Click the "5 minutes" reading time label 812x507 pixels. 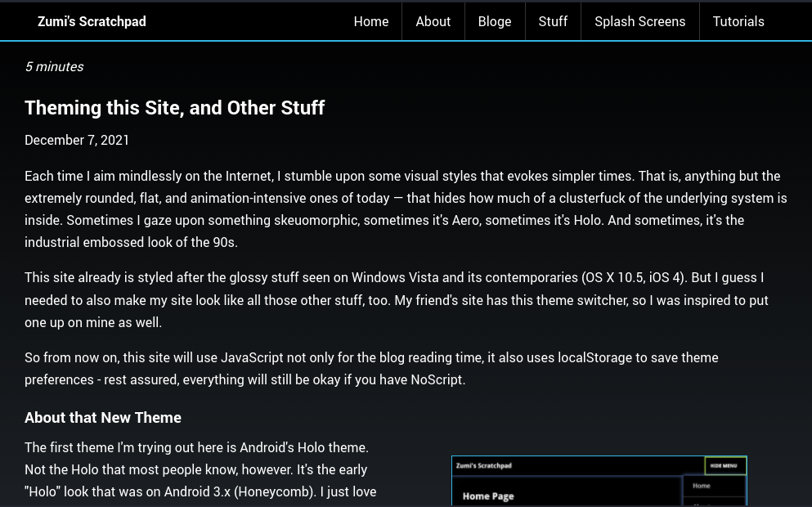pyautogui.click(x=54, y=67)
